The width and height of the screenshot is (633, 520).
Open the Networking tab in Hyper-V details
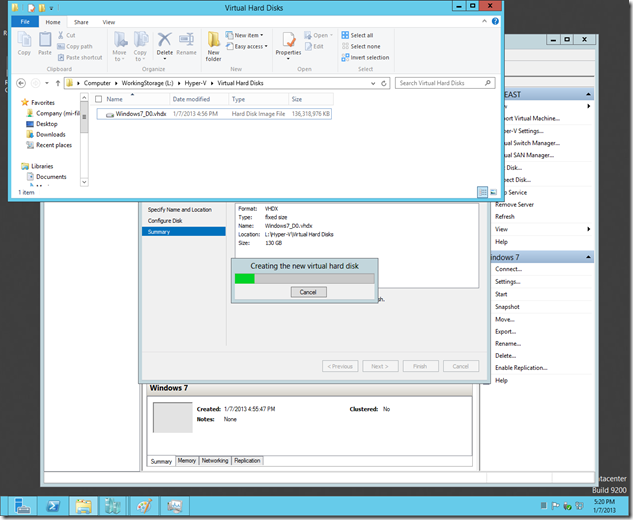point(215,461)
